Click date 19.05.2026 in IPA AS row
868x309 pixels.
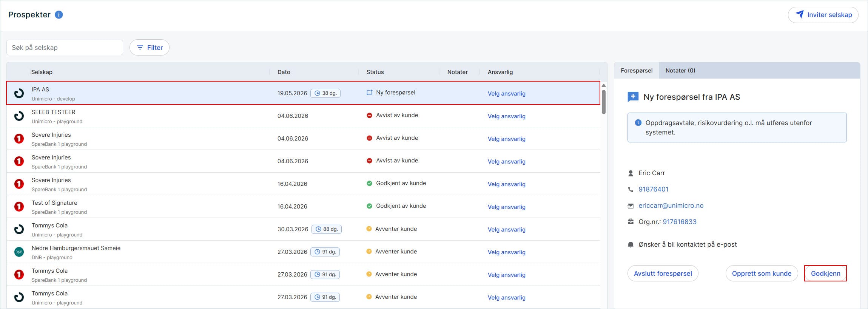coord(292,93)
